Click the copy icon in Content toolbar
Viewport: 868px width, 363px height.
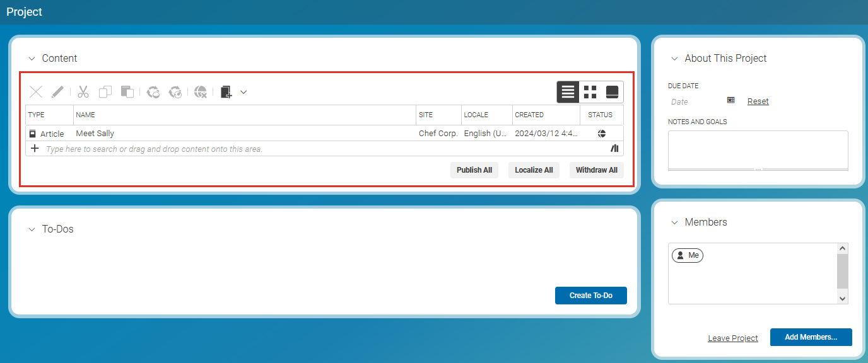point(105,92)
